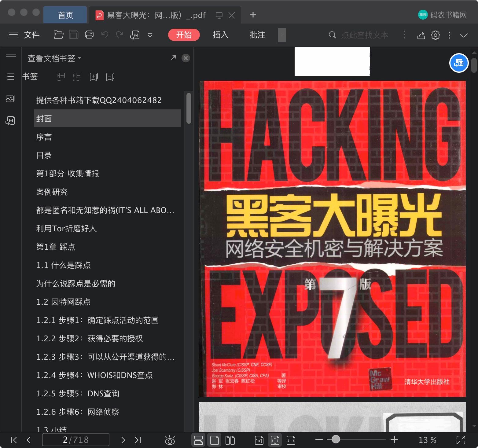Click the screen display icon in document tab
478x448 pixels.
219,15
